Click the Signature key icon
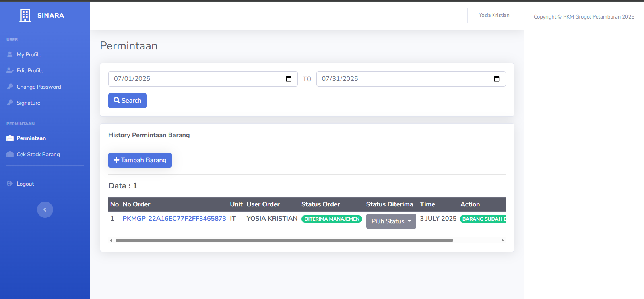Image resolution: width=644 pixels, height=299 pixels. 10,103
